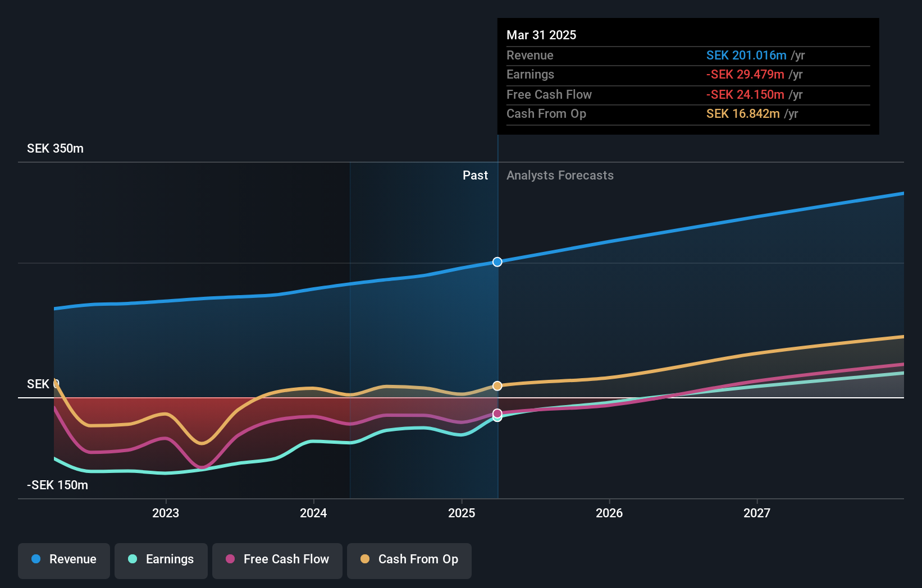Click the orange Cash From Op data marker

click(496, 385)
